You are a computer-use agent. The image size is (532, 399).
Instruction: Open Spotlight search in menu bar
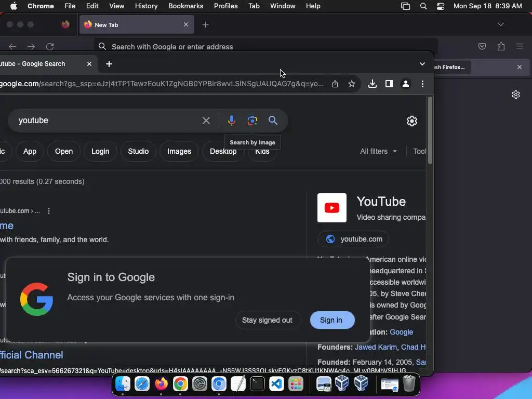pos(423,6)
